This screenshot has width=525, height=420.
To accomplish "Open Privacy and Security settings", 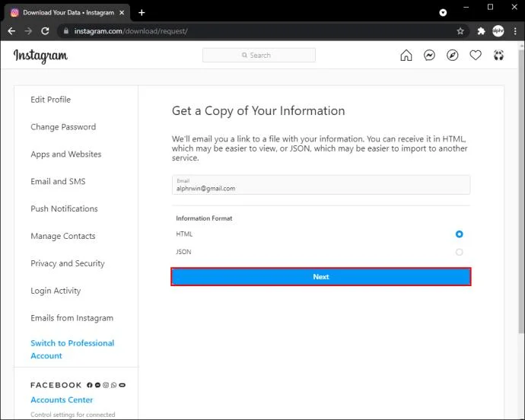I will pyautogui.click(x=67, y=263).
